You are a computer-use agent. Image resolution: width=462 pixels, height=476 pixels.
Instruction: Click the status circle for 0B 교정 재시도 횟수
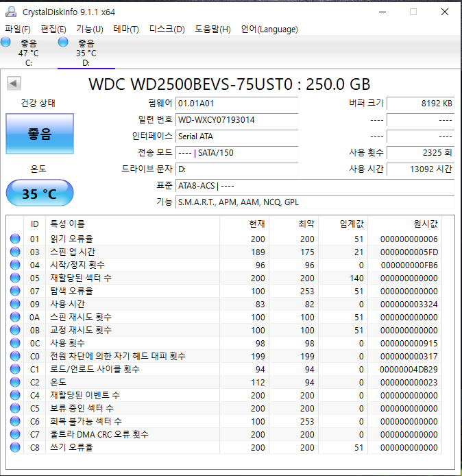tap(15, 331)
